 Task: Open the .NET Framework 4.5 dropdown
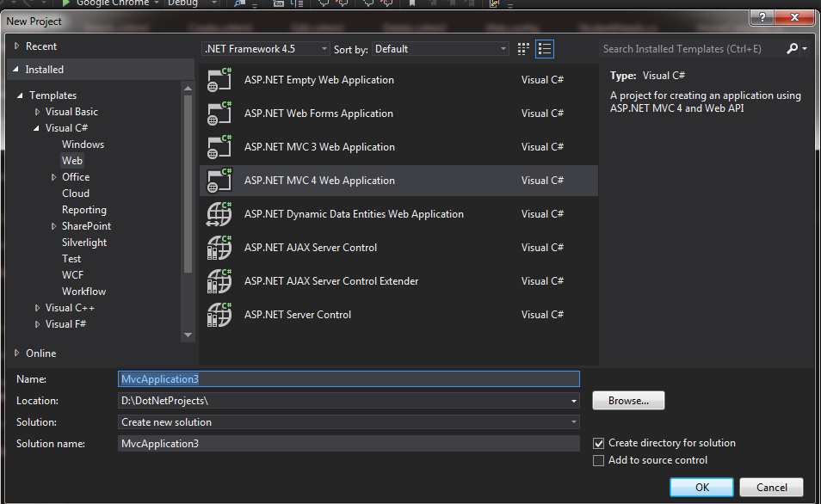tap(324, 49)
